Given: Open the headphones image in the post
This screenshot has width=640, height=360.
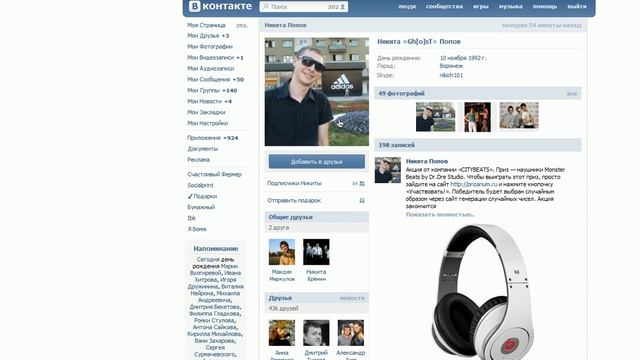Looking at the screenshot, I should [483, 291].
